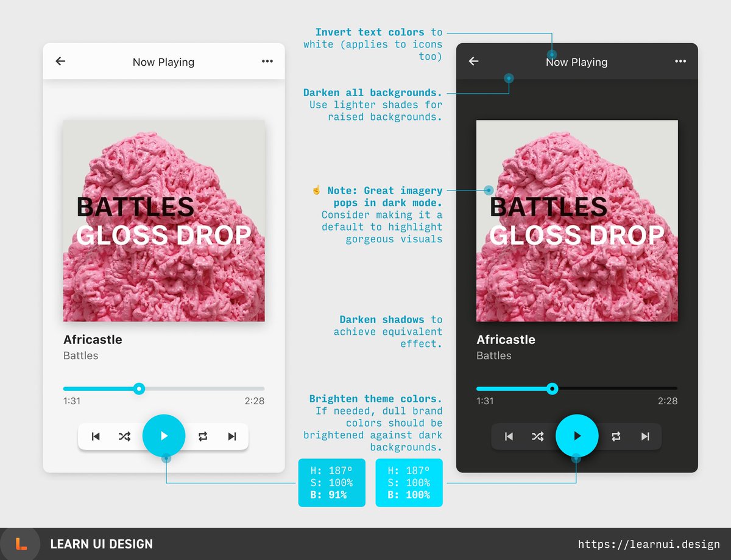This screenshot has height=560, width=731.
Task: Select the Now Playing title in the dark player
Action: click(x=576, y=61)
